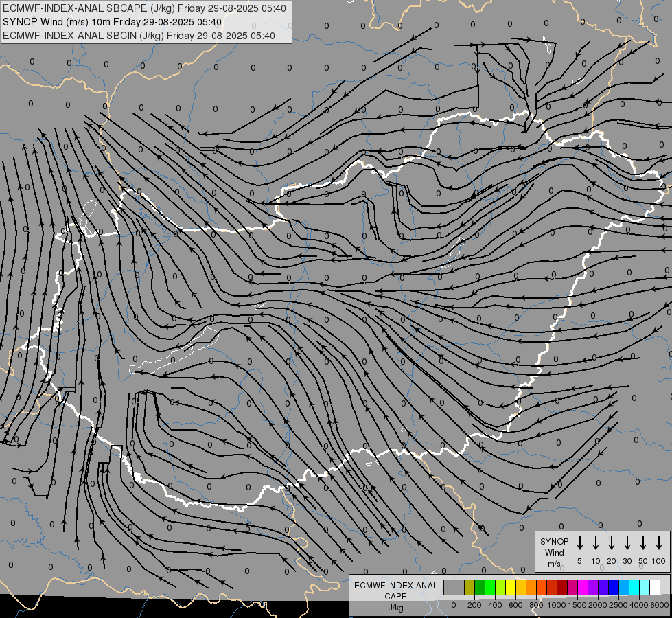Click the 200 tick label on CAPE scale
This screenshot has width=672, height=618.
(x=474, y=605)
